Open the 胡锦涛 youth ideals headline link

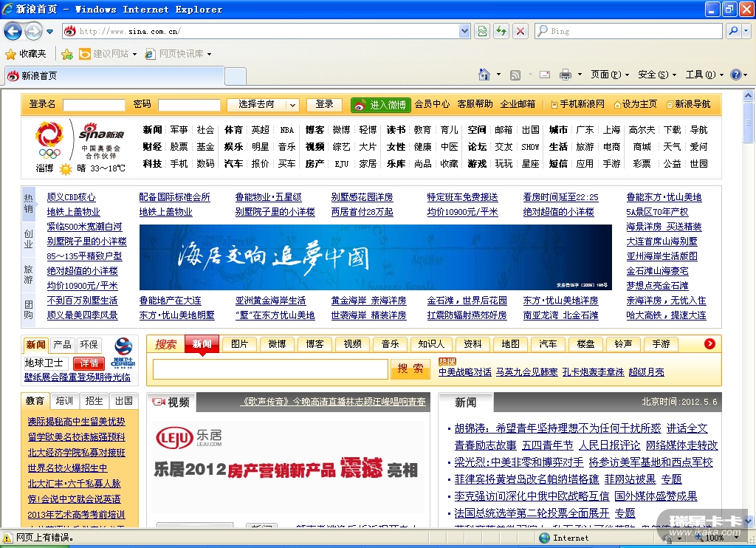tap(558, 428)
